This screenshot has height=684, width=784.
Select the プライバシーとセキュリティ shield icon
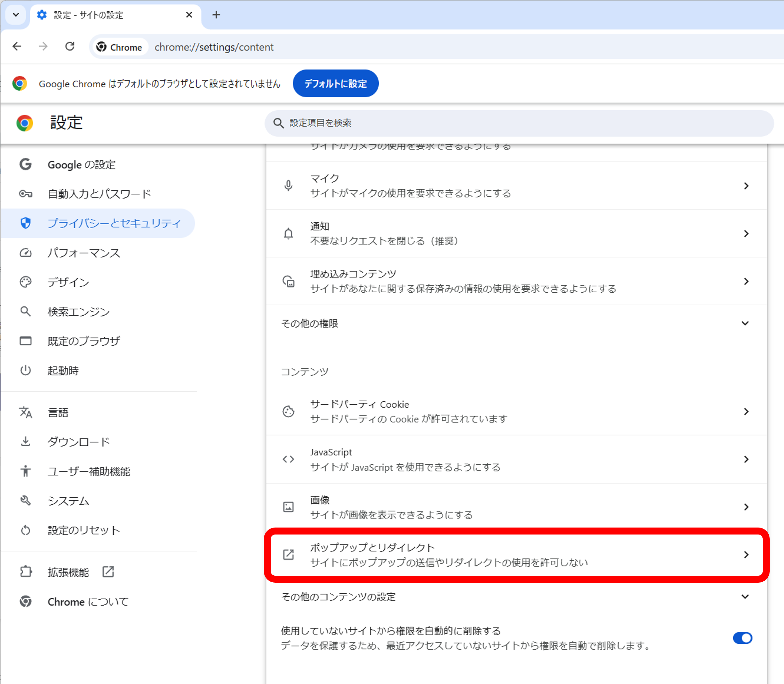point(25,223)
